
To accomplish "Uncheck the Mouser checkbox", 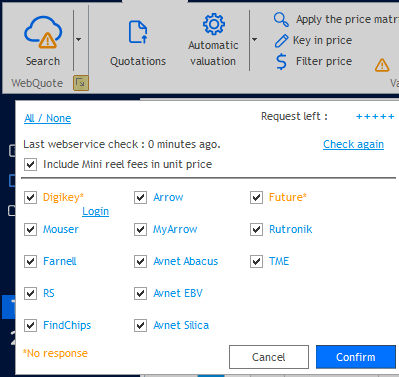I will pos(31,229).
